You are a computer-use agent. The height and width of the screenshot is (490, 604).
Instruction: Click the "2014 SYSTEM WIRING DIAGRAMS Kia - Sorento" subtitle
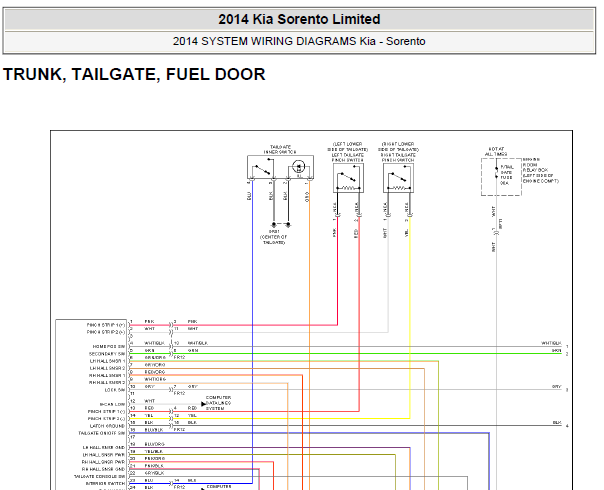(x=299, y=41)
